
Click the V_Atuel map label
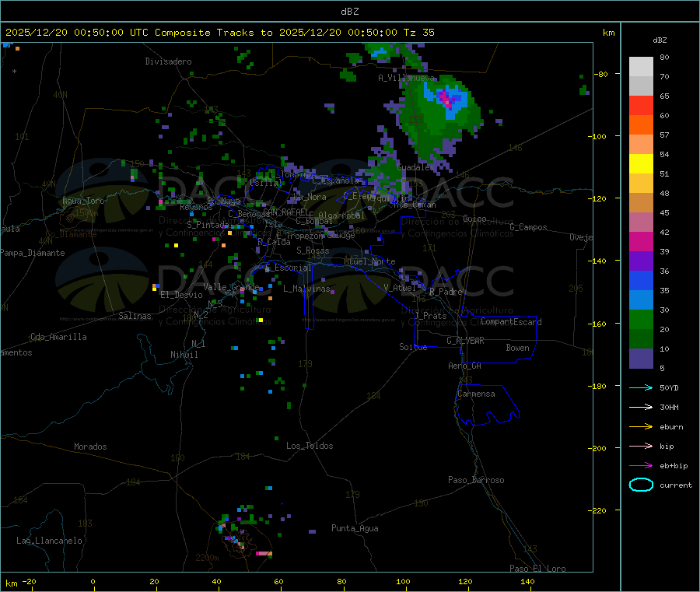point(400,288)
